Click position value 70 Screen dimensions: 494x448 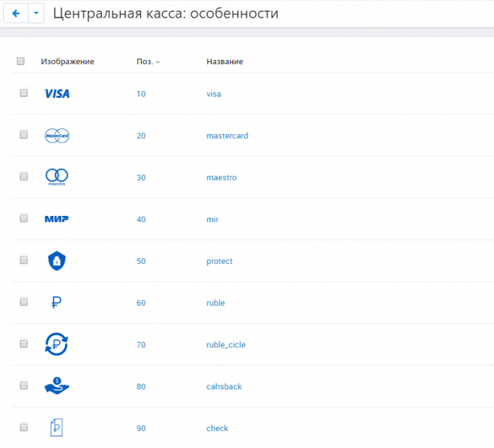[x=141, y=345]
